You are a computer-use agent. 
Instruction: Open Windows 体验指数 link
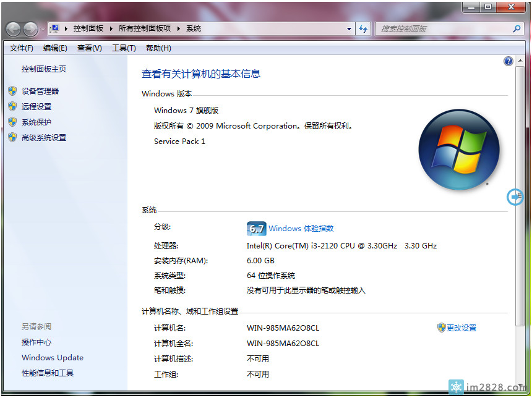click(x=301, y=229)
